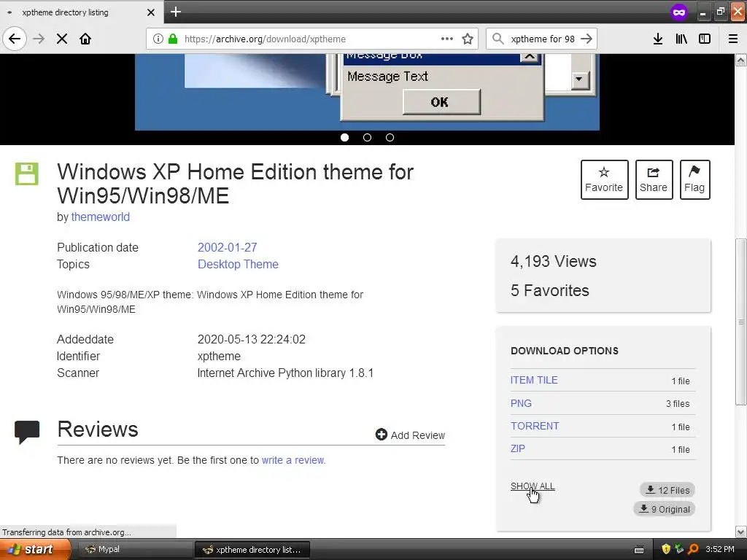Click the 'write a review' link
747x560 pixels.
(x=293, y=460)
